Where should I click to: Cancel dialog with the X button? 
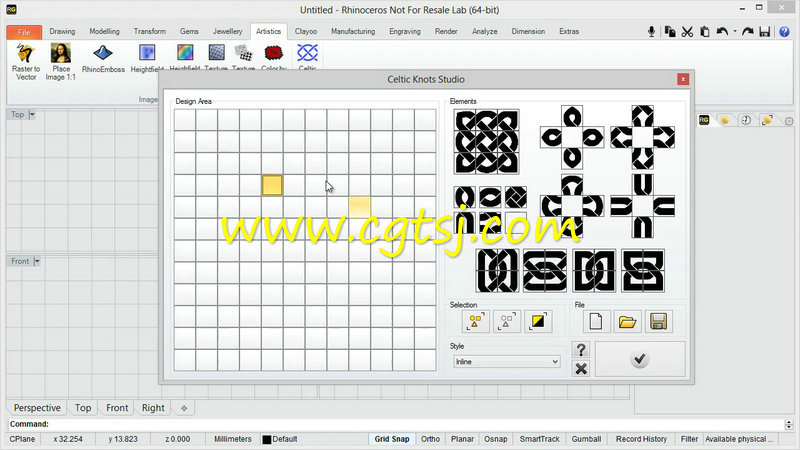tap(581, 368)
